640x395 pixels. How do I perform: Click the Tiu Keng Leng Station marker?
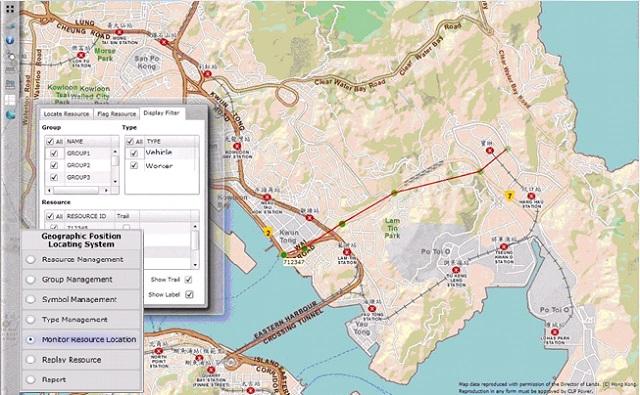(456, 270)
